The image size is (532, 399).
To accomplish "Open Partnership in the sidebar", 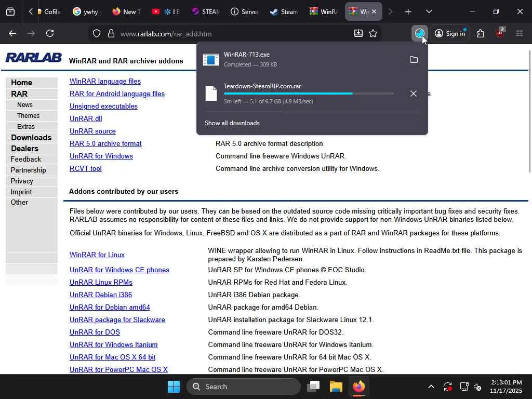I will coord(28,170).
